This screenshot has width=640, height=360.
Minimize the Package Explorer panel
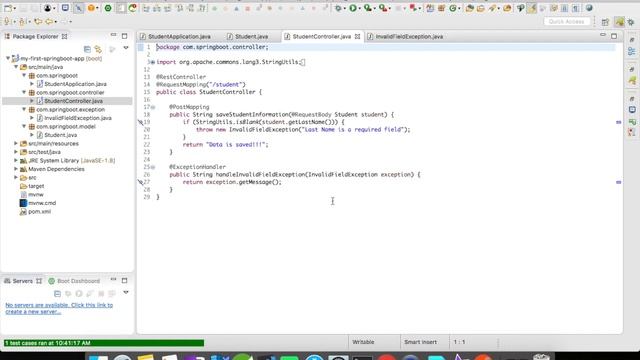click(x=113, y=36)
